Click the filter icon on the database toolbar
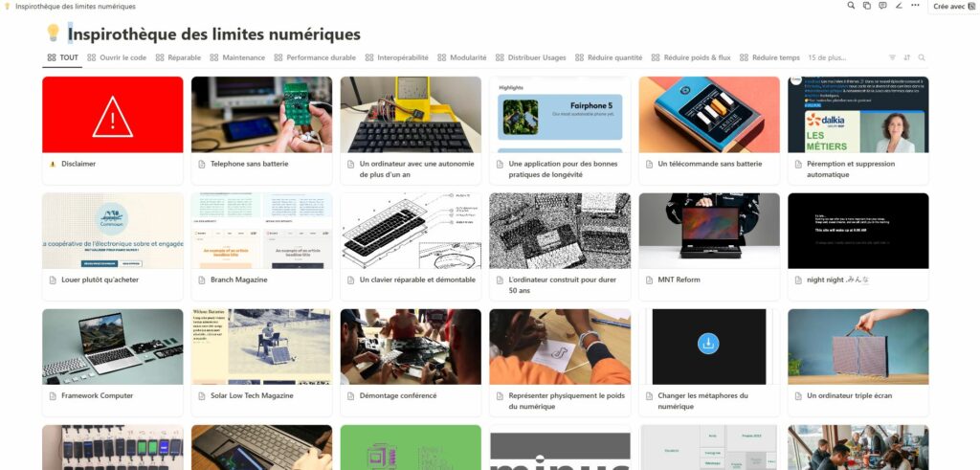The width and height of the screenshot is (980, 470). [892, 57]
